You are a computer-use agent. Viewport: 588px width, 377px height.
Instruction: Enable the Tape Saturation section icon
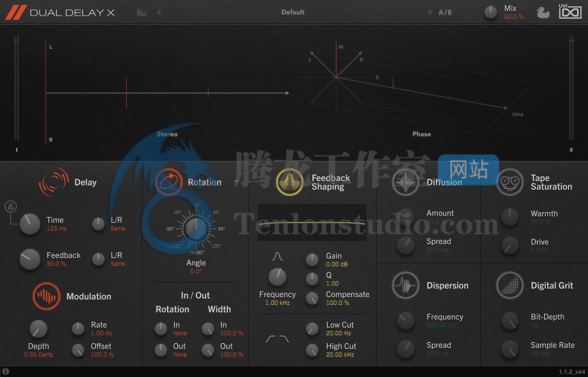coord(509,182)
